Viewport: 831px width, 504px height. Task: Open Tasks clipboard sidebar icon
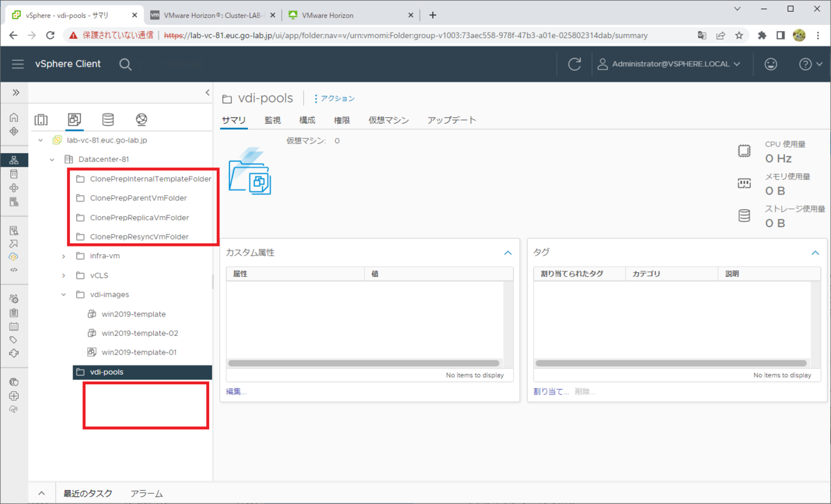point(14,313)
